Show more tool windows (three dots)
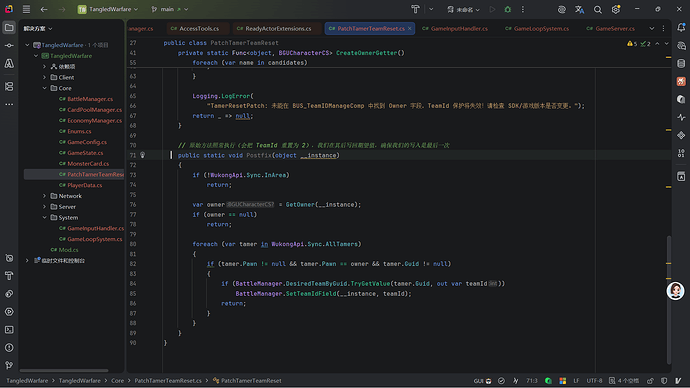The height and width of the screenshot is (388, 690). pyautogui.click(x=9, y=105)
